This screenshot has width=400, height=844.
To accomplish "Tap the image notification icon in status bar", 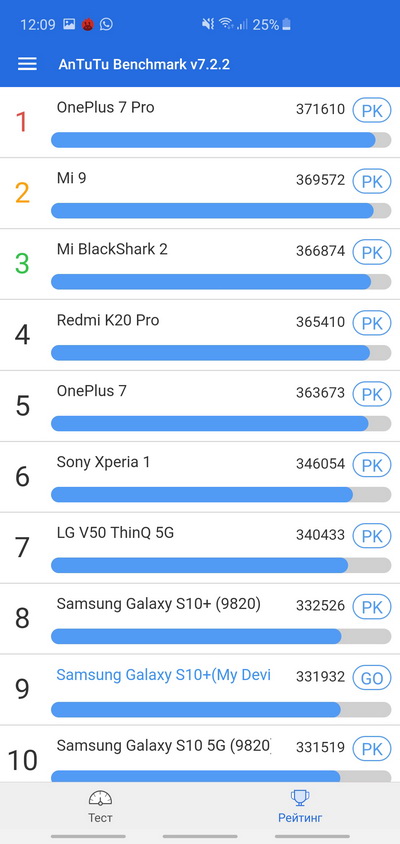I will (x=69, y=24).
